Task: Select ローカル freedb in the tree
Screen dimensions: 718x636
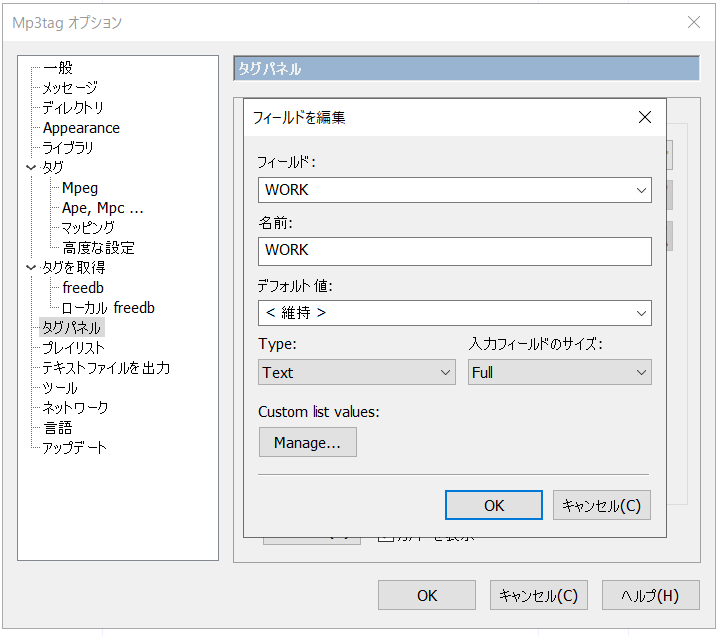Action: point(108,308)
